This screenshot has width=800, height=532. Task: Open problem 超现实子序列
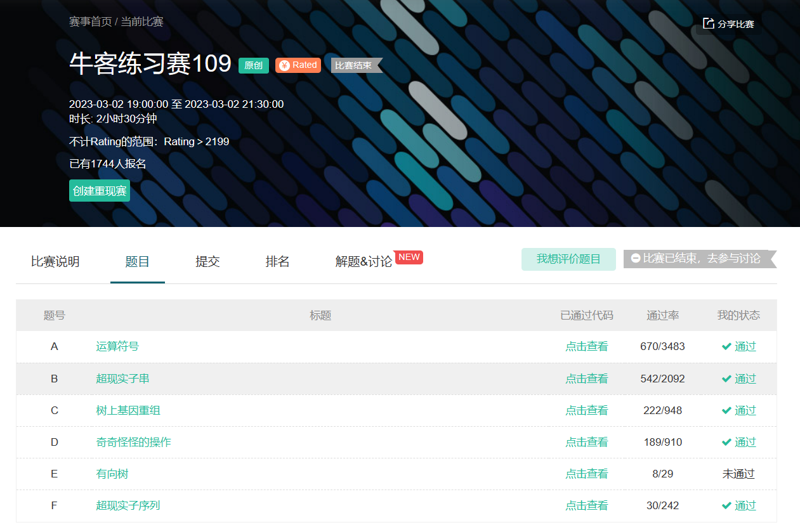[128, 505]
